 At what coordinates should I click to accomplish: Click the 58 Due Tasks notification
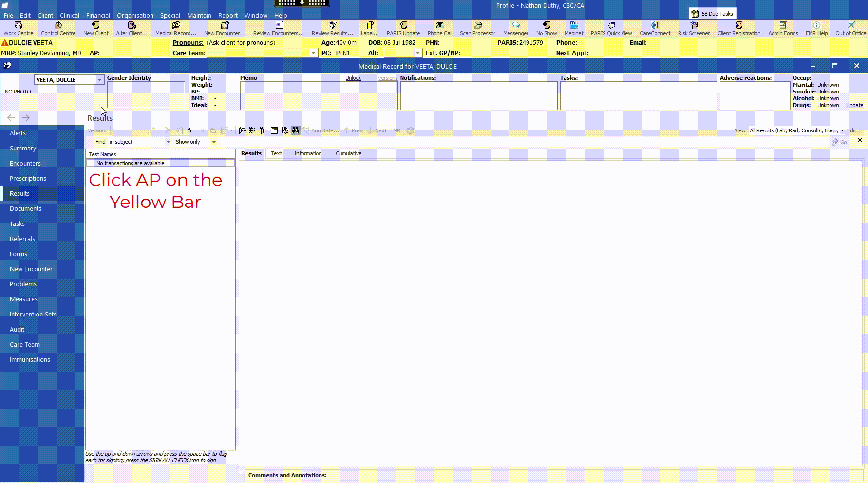tap(713, 13)
